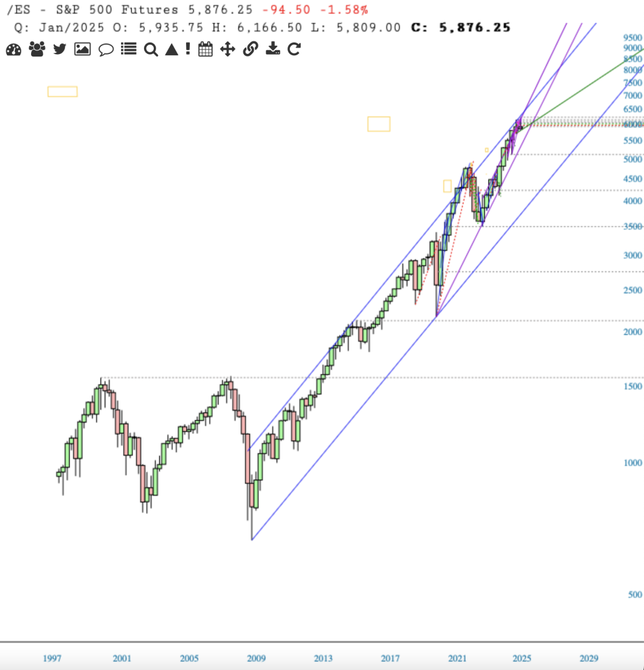
Task: Click the 6500 price axis label
Action: [x=633, y=109]
